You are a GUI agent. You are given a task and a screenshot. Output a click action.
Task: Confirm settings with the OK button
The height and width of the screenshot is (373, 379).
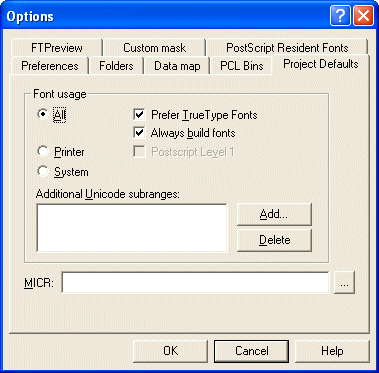click(170, 351)
